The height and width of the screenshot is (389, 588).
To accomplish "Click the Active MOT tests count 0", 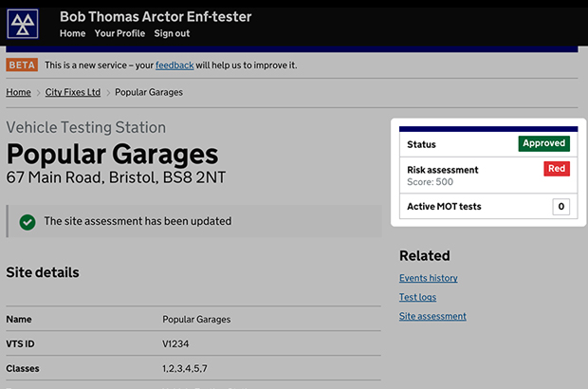I will [x=561, y=207].
